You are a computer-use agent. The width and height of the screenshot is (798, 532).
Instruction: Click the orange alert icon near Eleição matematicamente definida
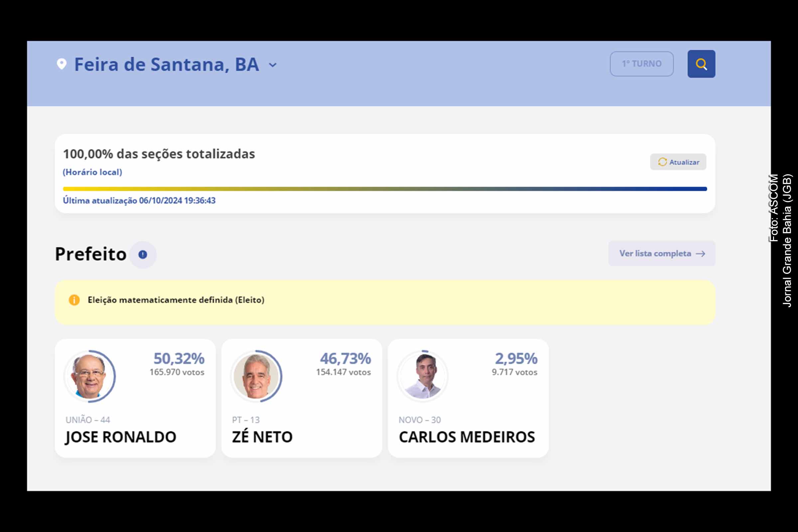(74, 300)
